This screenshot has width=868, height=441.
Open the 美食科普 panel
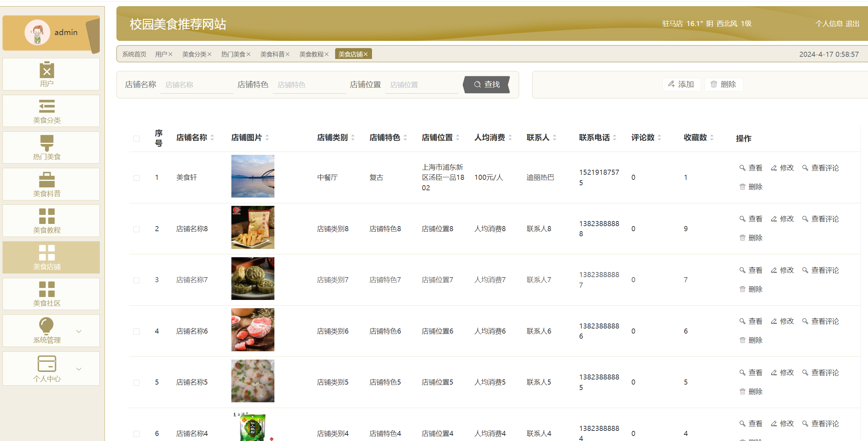coord(51,184)
